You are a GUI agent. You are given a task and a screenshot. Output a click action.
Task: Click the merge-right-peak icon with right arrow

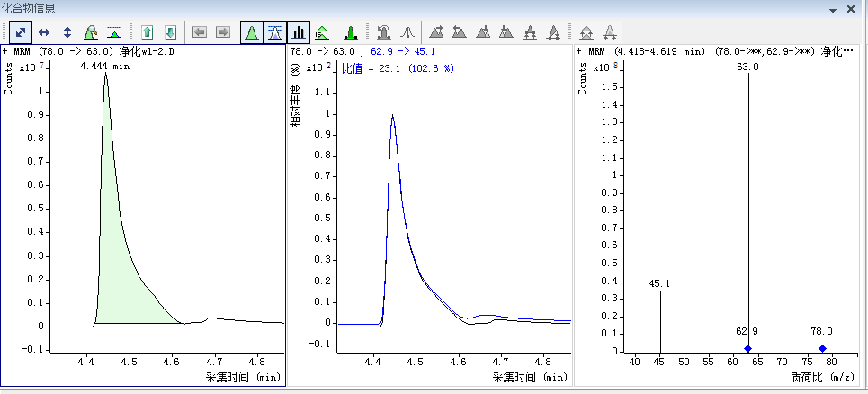click(x=437, y=32)
